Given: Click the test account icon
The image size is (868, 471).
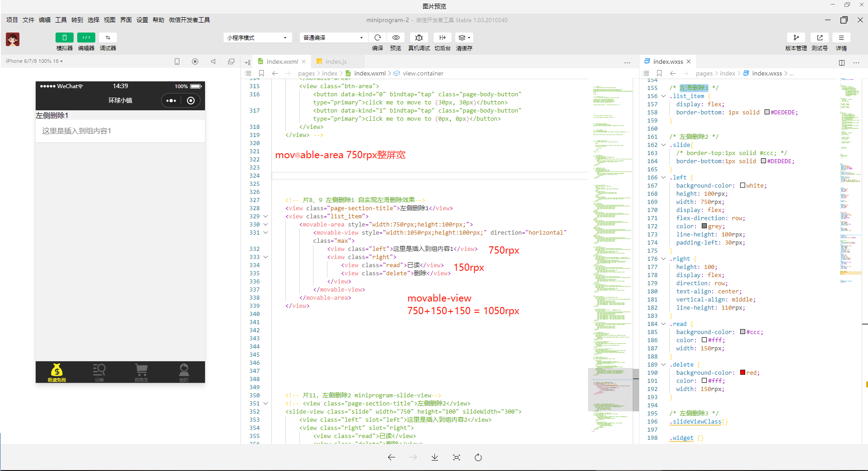Looking at the screenshot, I should 820,38.
